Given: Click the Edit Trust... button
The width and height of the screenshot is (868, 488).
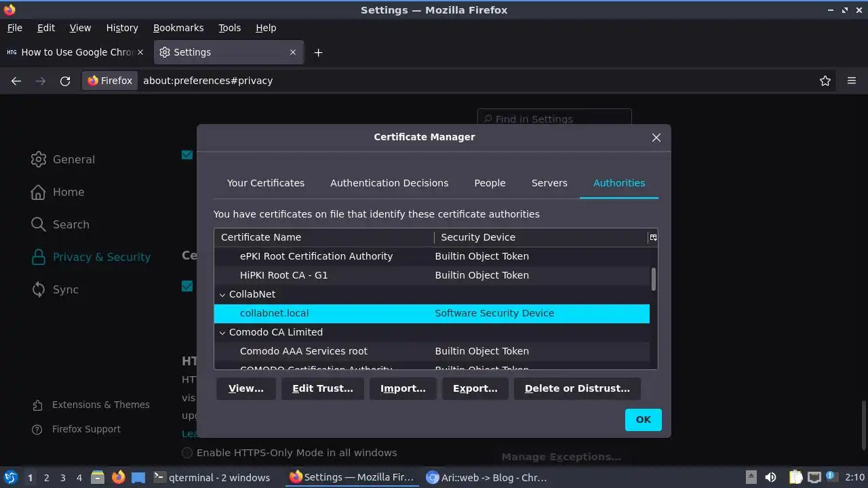Looking at the screenshot, I should (x=323, y=388).
